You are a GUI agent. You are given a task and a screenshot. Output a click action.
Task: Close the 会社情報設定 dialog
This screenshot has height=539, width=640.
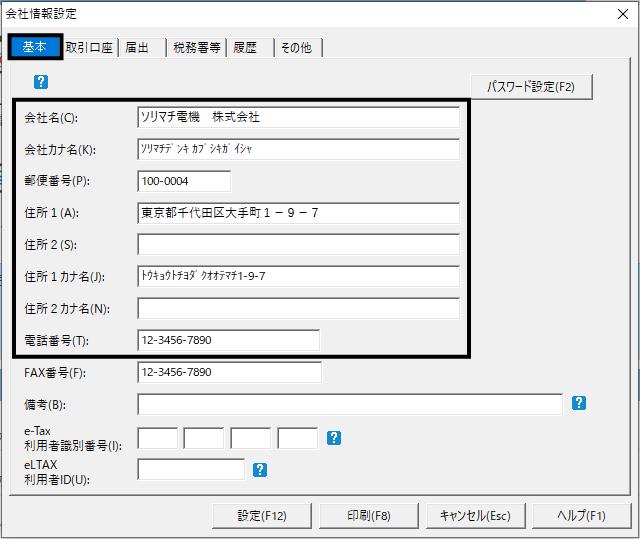(x=623, y=14)
